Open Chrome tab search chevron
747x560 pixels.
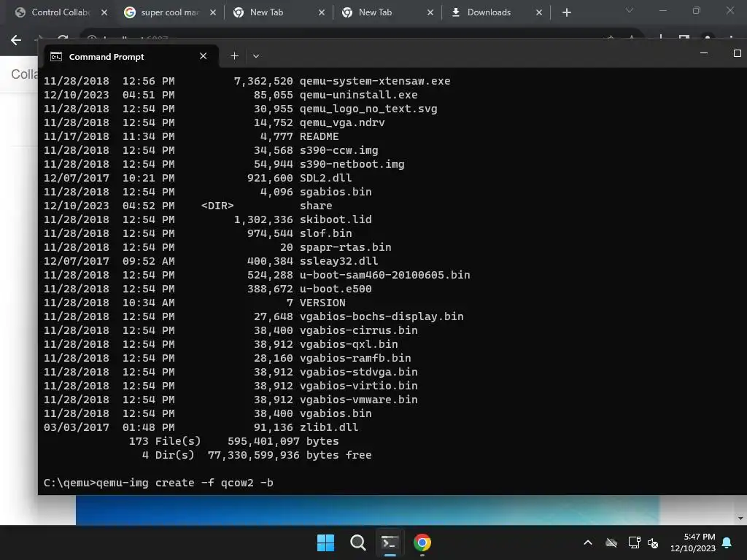tap(630, 10)
